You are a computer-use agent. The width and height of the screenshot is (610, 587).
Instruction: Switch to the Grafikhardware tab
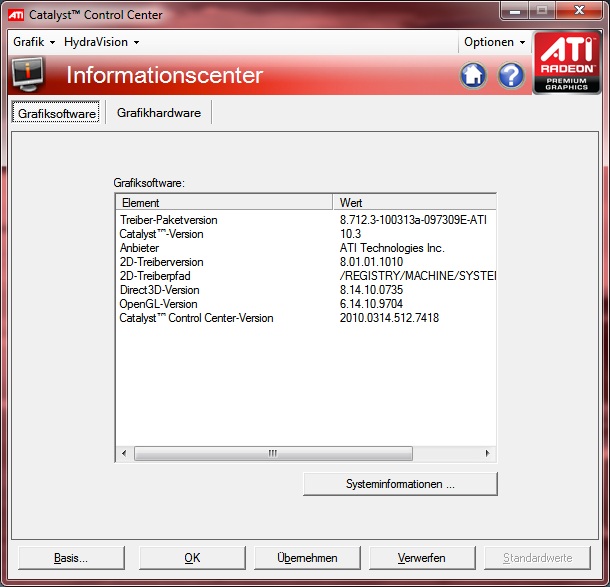point(159,113)
